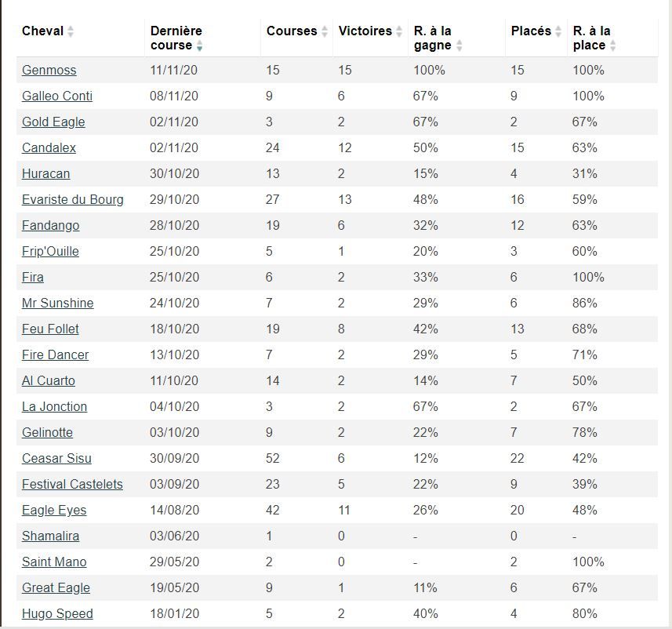Click Candalex's last race date cell
Viewport: 672px width, 629px height.
coord(173,148)
